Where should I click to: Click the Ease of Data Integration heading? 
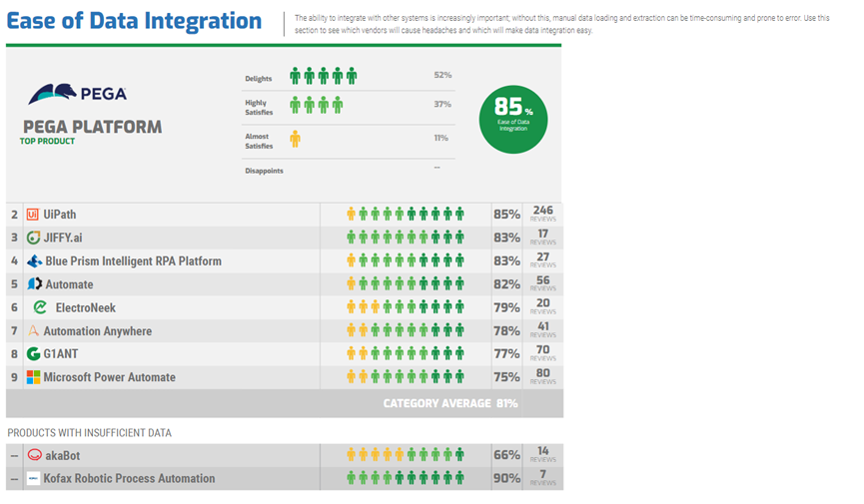tap(134, 21)
